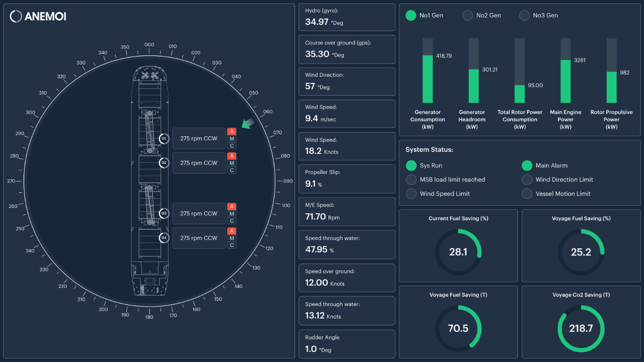Screen dimensions: 644x362
Task: Click the Generator Headroom bar
Action: [x=474, y=71]
